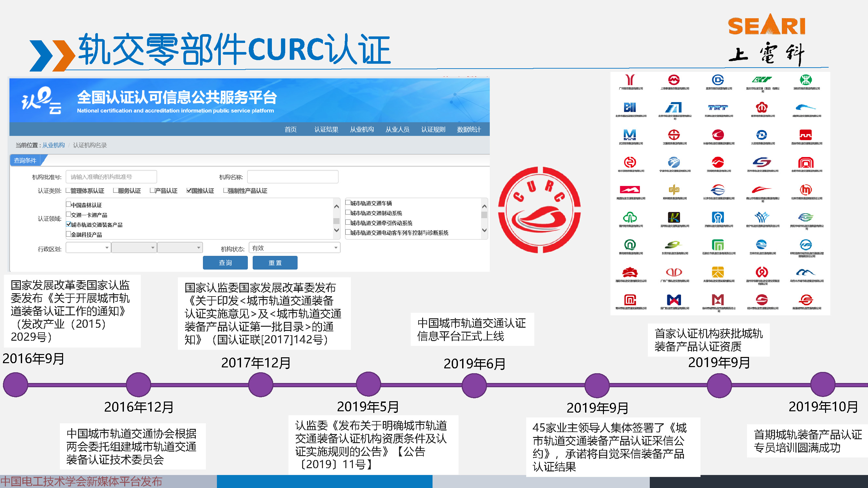Tick the 服务认证 checkbox

pyautogui.click(x=115, y=191)
